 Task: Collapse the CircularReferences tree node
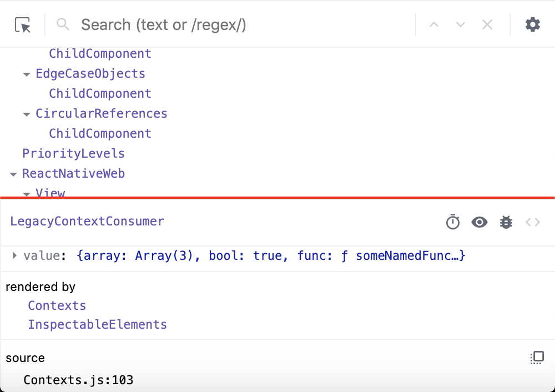[x=27, y=113]
